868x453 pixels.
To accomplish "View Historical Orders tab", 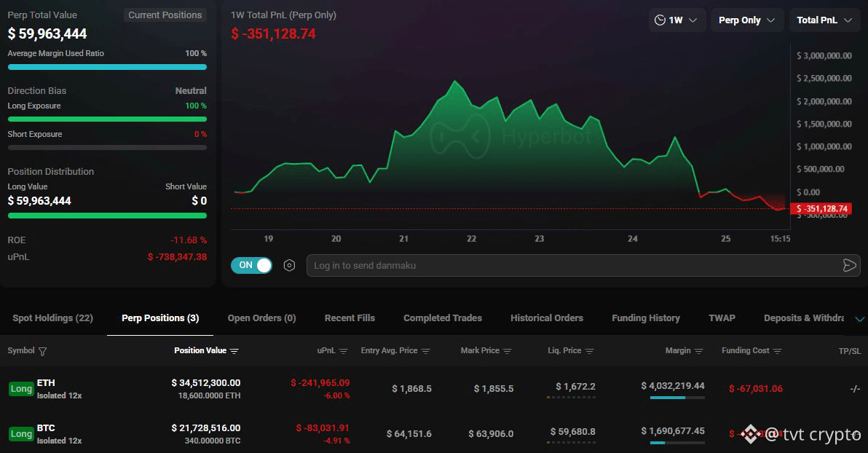I will click(x=547, y=318).
